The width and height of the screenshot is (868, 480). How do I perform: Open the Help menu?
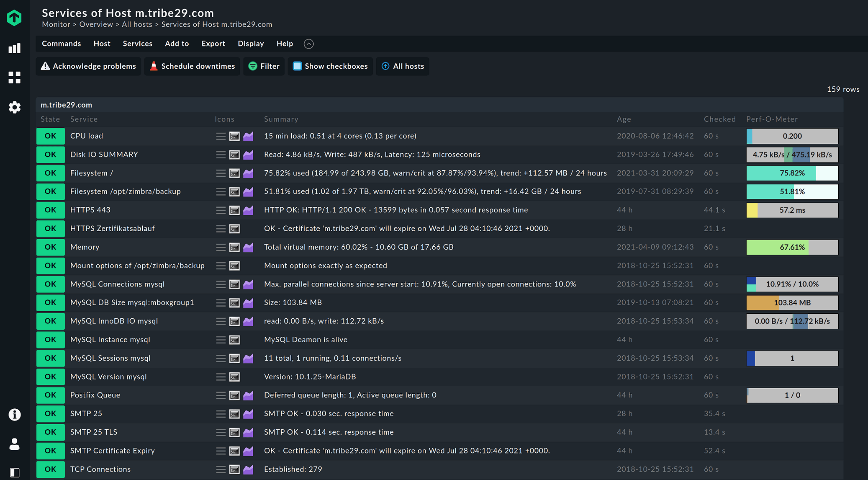click(x=285, y=44)
